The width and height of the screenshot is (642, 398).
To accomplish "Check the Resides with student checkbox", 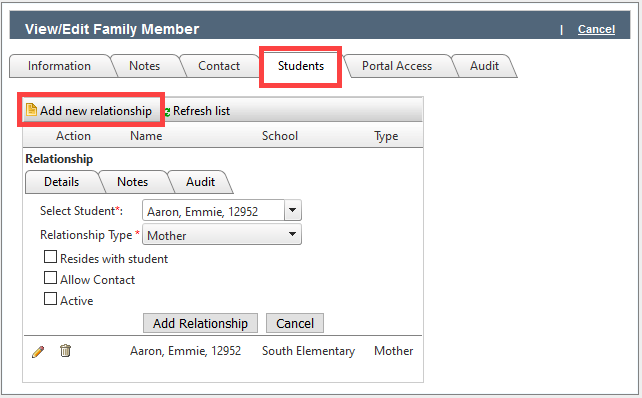I will tap(50, 257).
